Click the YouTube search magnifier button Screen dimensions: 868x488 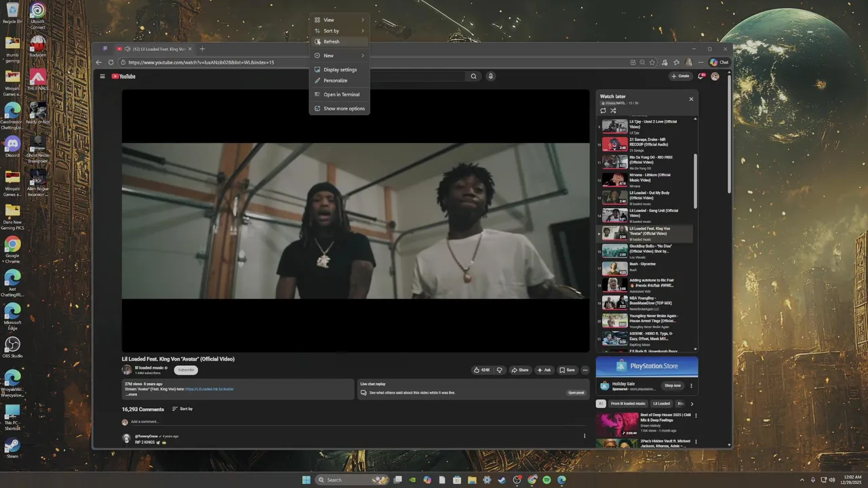tap(474, 77)
